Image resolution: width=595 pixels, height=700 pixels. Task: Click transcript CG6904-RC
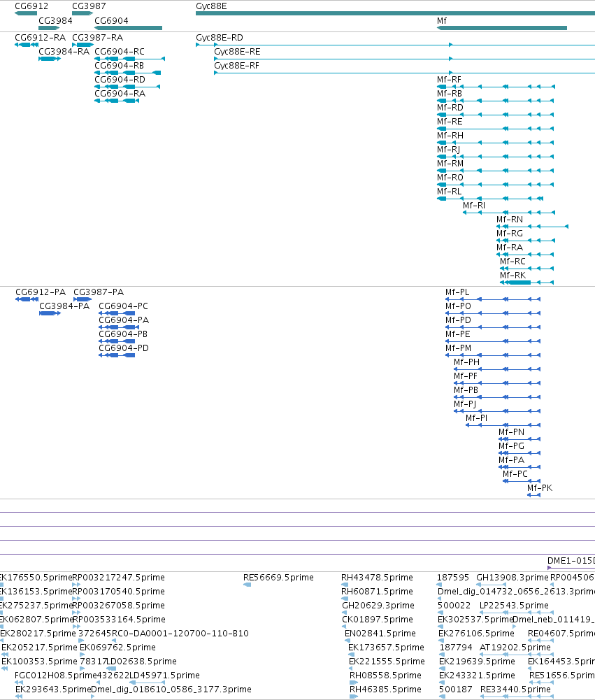[120, 51]
